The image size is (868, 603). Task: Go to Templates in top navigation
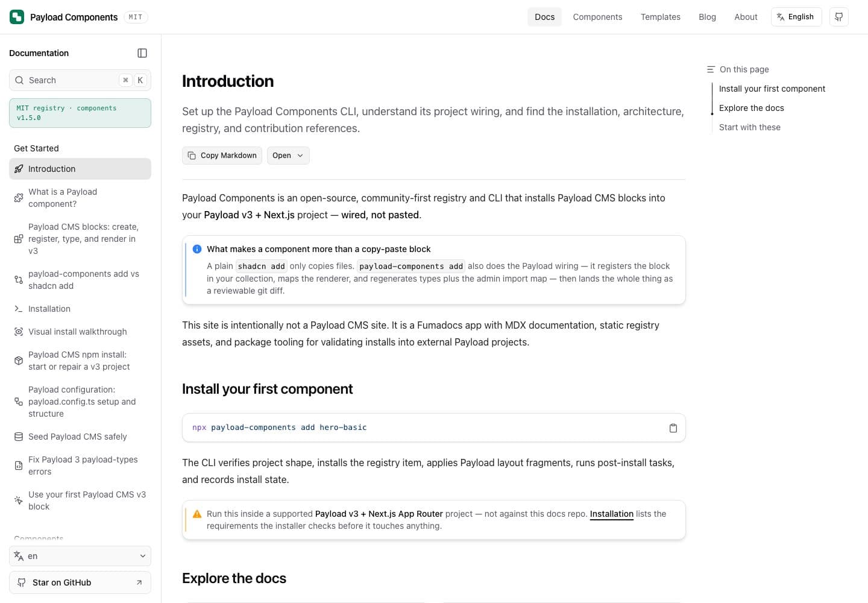click(x=661, y=17)
